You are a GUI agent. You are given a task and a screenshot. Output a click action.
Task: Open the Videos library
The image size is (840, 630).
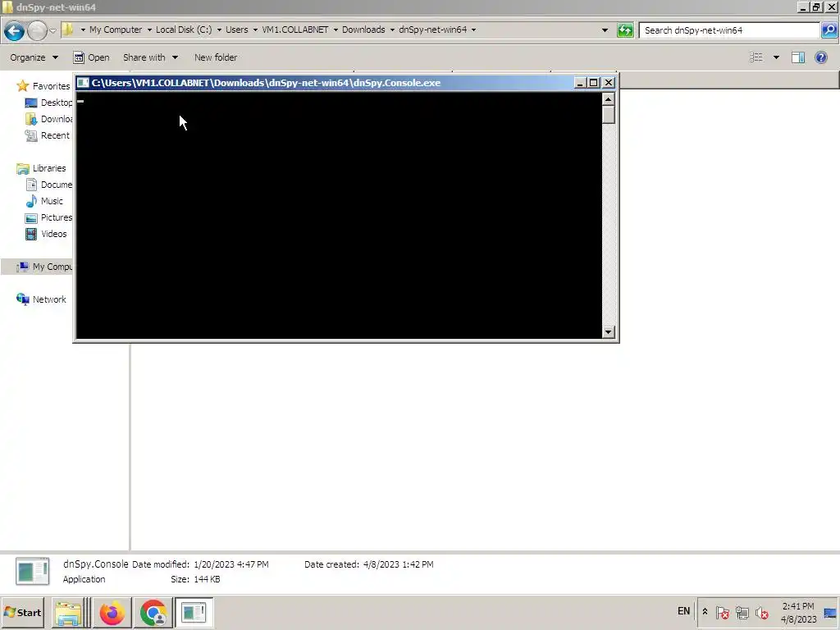point(46,234)
